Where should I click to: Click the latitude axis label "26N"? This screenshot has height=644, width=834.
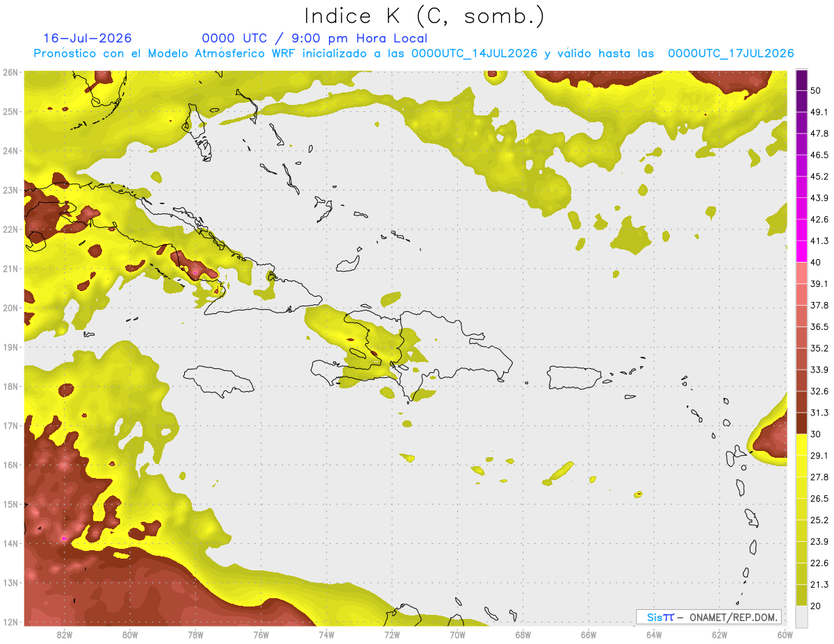(10, 72)
